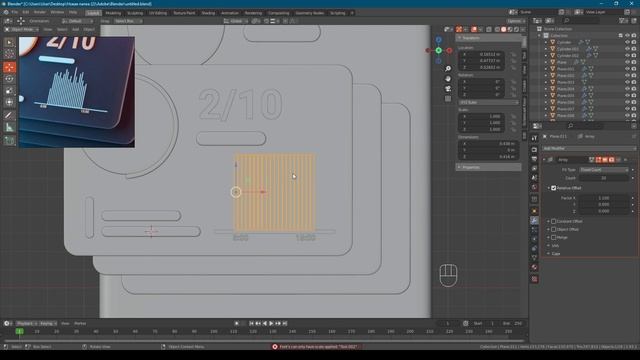Screen dimensions: 640x360
Task: Open the Modifier properties wrench tab
Action: point(534,221)
